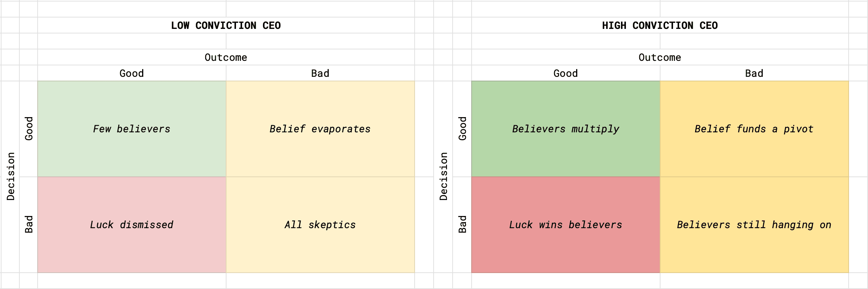Click the "Luck wins believers" cell
Screen dimensions: 868x289
(x=565, y=225)
